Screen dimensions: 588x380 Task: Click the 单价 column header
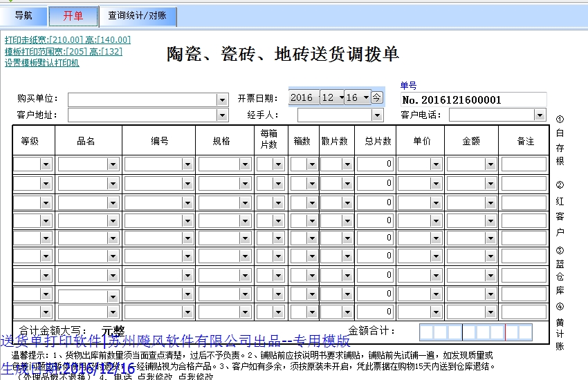[x=422, y=141]
